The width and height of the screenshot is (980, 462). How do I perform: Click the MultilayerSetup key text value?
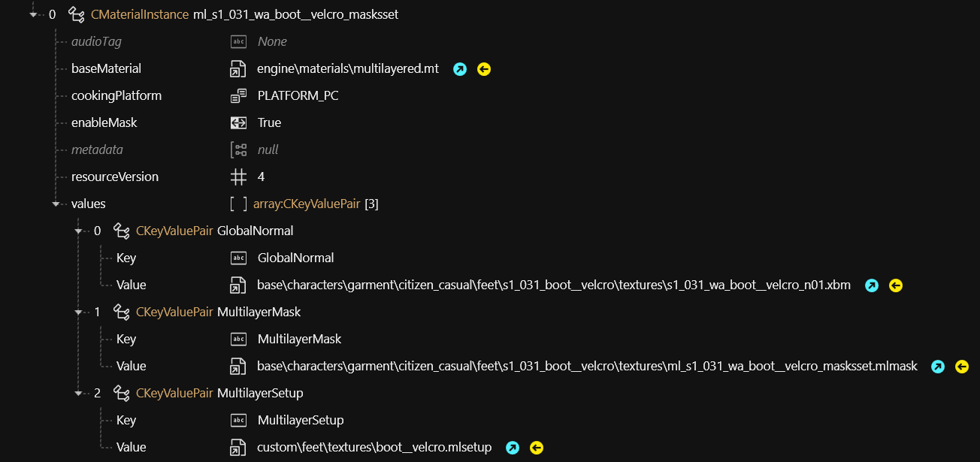[301, 420]
